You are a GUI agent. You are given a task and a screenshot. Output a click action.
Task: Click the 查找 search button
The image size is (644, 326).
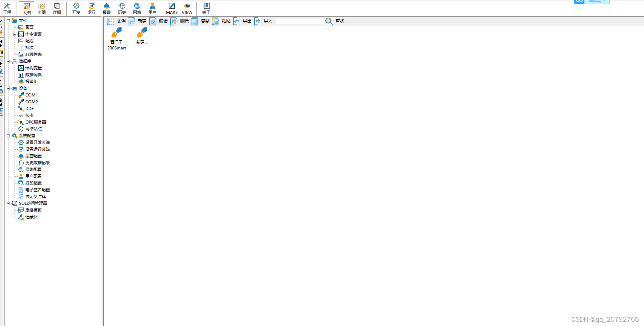tap(335, 21)
